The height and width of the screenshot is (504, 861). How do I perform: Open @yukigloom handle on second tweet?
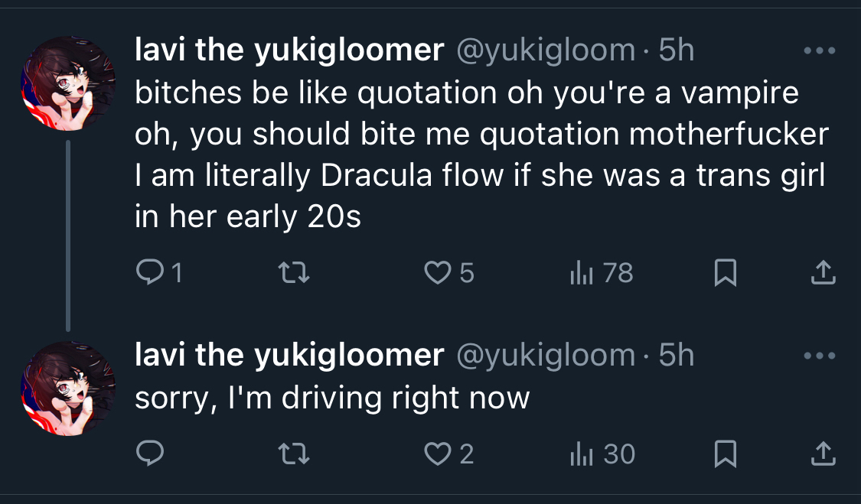[546, 356]
